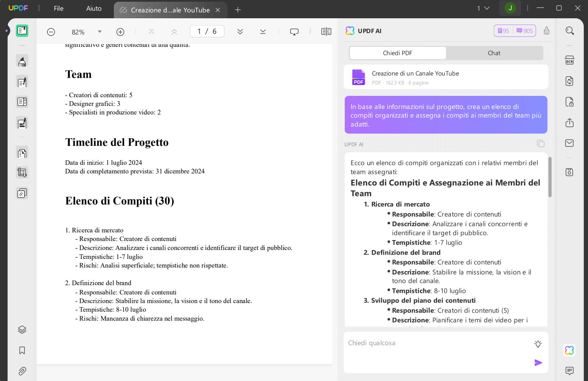Copy the UPDF AI response
Screen dimensions: 588x381
click(541, 143)
